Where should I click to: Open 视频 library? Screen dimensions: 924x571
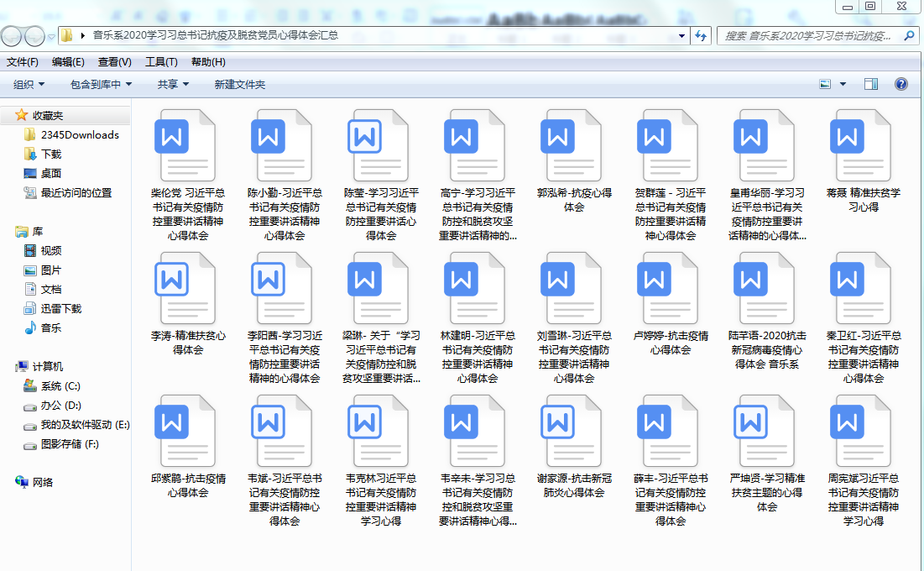[50, 251]
